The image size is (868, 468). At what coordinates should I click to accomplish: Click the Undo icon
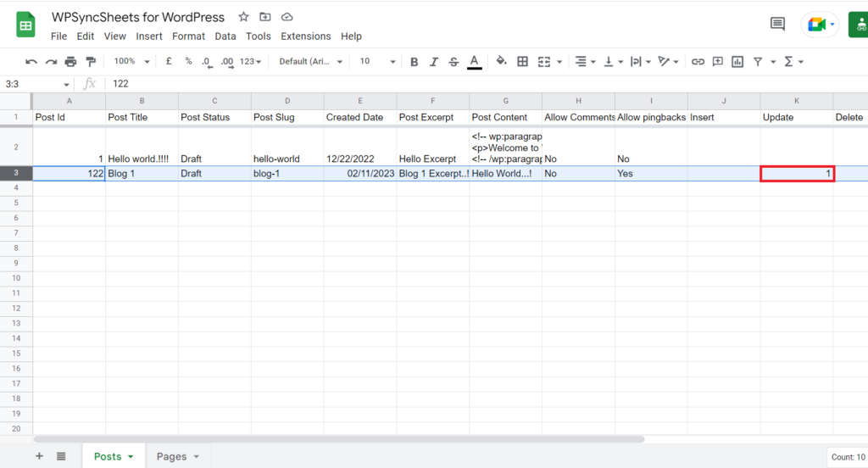coord(31,62)
